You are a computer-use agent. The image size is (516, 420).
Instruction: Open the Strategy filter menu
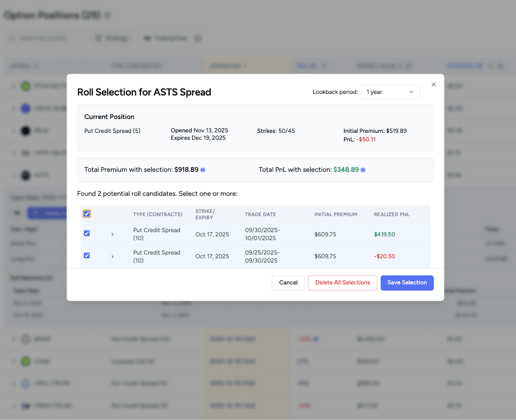(114, 38)
